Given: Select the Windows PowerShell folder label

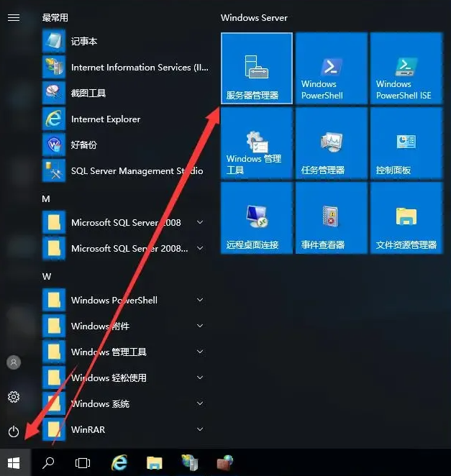Looking at the screenshot, I should click(x=114, y=301).
